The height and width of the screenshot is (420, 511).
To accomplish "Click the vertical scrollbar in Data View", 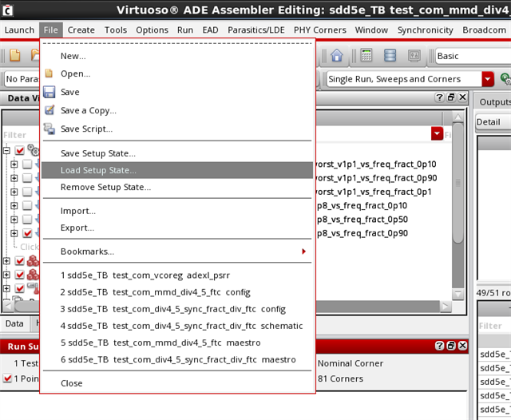I will (x=458, y=183).
